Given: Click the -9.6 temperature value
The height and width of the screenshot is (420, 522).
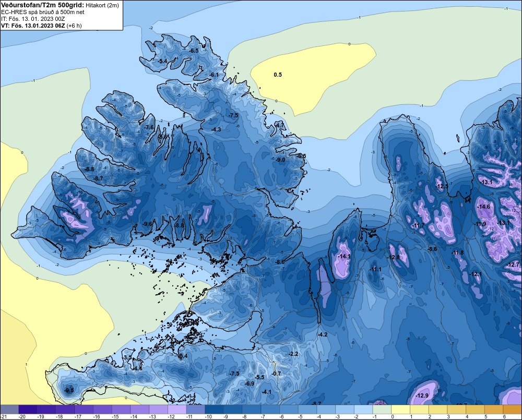Looking at the screenshot, I should point(147,224).
